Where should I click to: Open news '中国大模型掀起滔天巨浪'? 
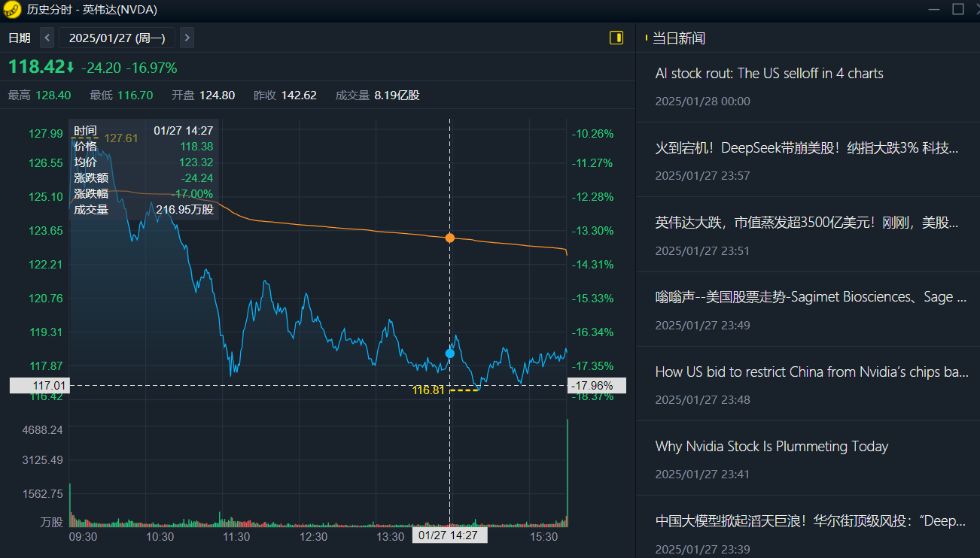tap(811, 520)
